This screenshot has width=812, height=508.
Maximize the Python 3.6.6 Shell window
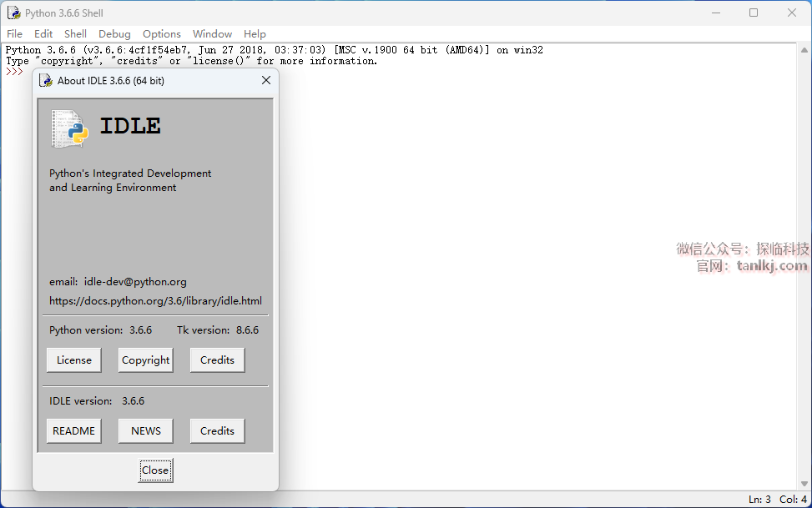[754, 13]
